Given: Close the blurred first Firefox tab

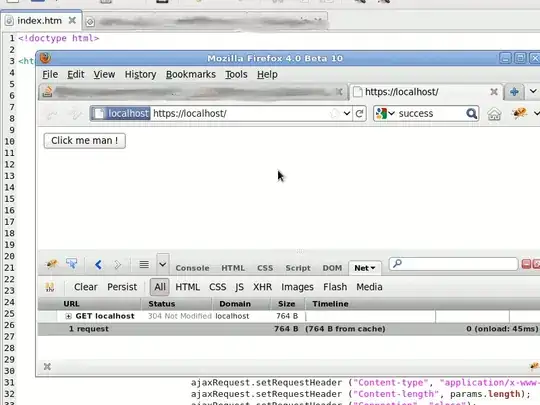Looking at the screenshot, I should [339, 92].
